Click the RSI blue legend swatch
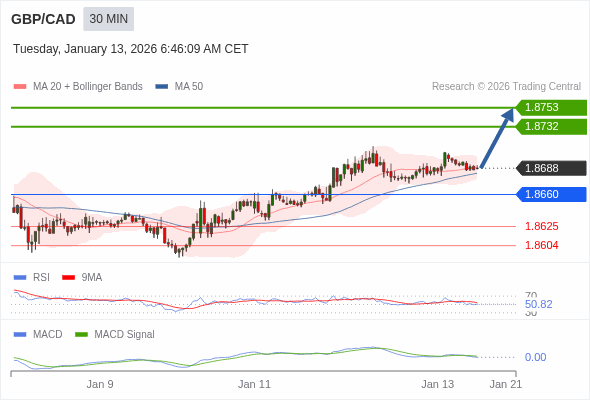Screen dimensions: 590x400 coord(20,278)
